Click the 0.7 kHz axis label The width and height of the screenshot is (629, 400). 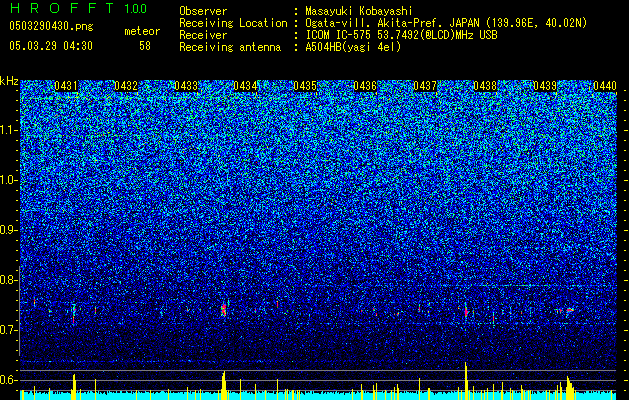9,330
